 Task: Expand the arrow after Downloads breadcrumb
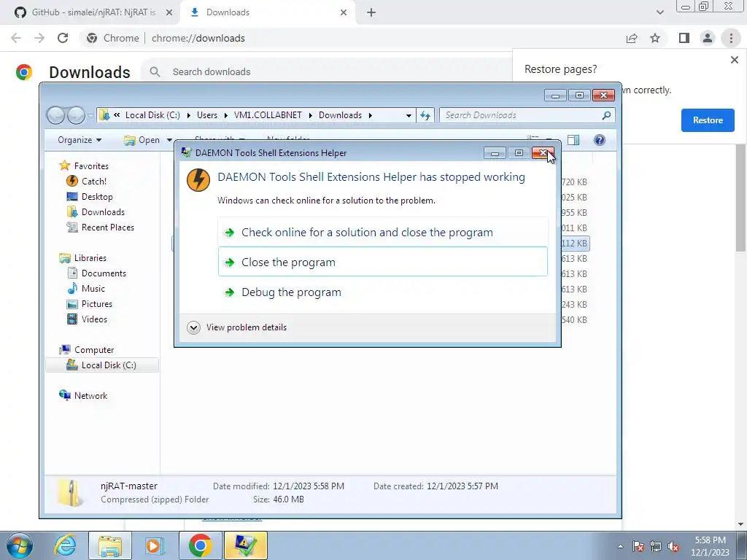tap(370, 115)
